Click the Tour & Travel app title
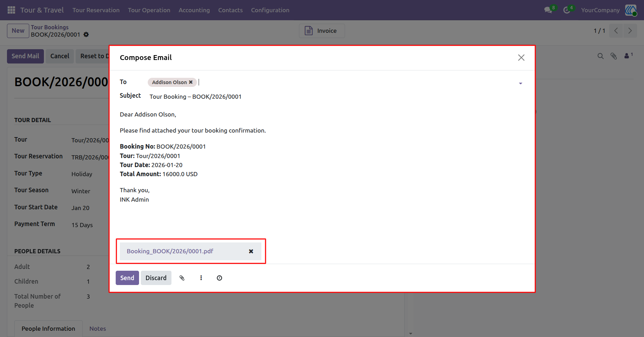The image size is (644, 337). click(42, 10)
